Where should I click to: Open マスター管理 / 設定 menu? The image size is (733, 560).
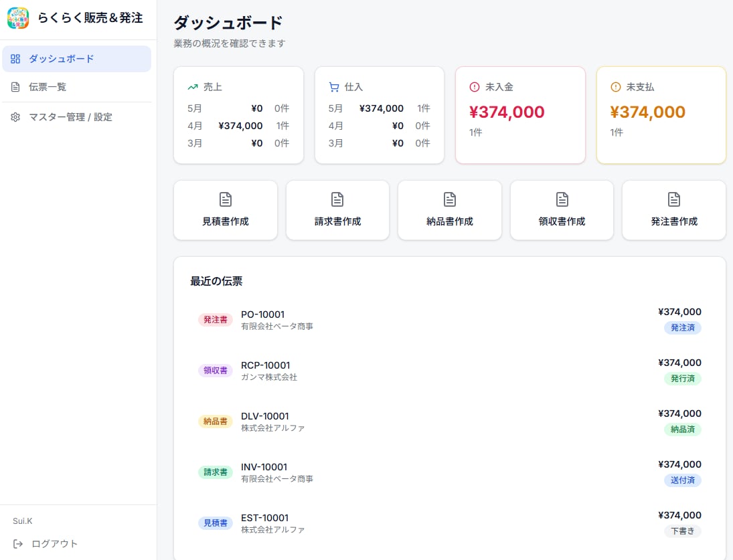77,117
